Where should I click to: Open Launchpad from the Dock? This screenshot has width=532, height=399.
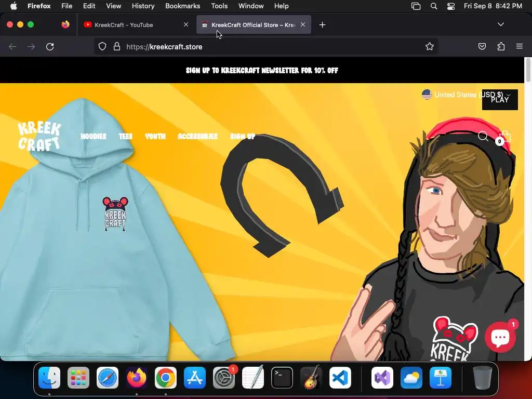(x=78, y=378)
